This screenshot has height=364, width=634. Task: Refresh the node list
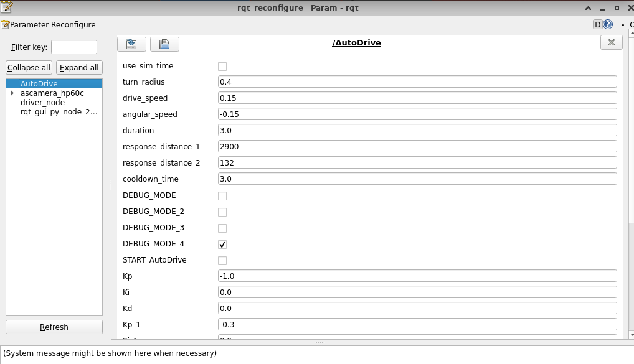(x=54, y=327)
